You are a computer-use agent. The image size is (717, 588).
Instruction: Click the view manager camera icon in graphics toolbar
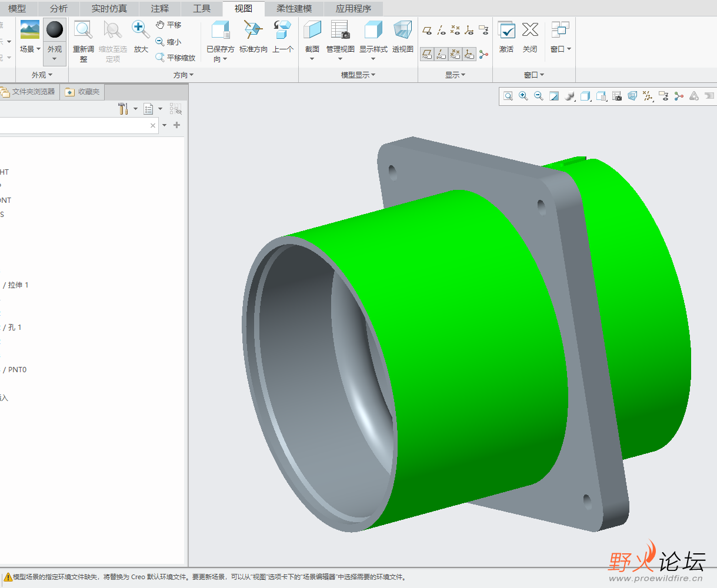coord(616,96)
